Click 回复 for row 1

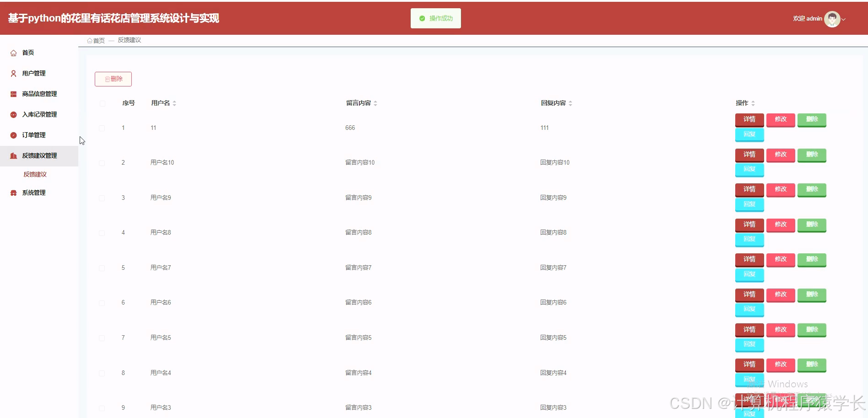coord(749,134)
